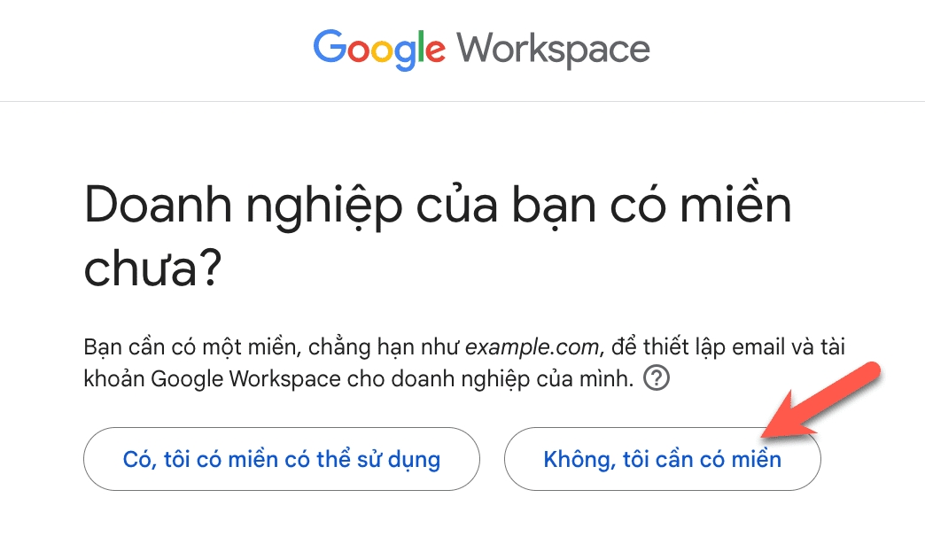Image resolution: width=925 pixels, height=560 pixels.
Task: Click the gray "Workspace" logo text
Action: click(x=554, y=49)
